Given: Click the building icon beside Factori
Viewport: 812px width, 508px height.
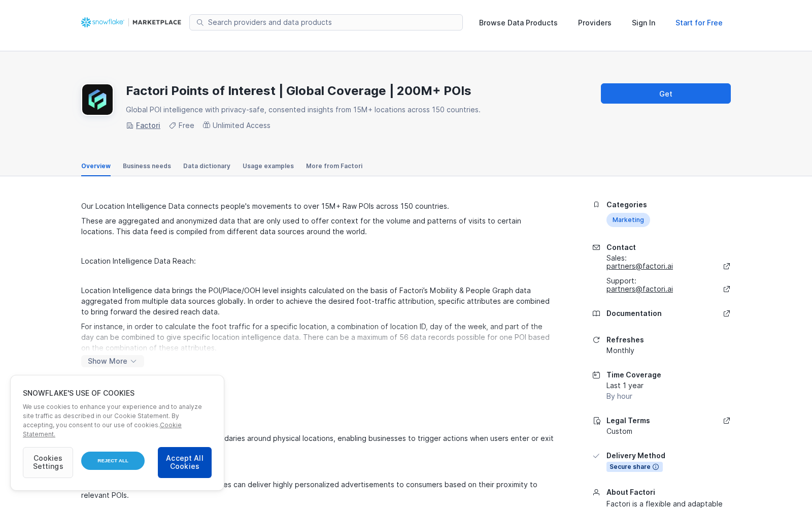Looking at the screenshot, I should (130, 125).
